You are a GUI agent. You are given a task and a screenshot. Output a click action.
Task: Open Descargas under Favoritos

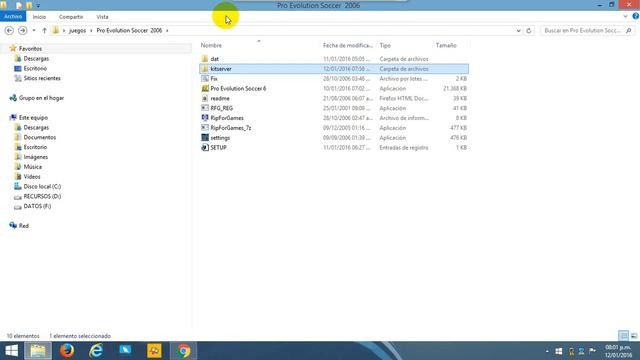coord(36,59)
